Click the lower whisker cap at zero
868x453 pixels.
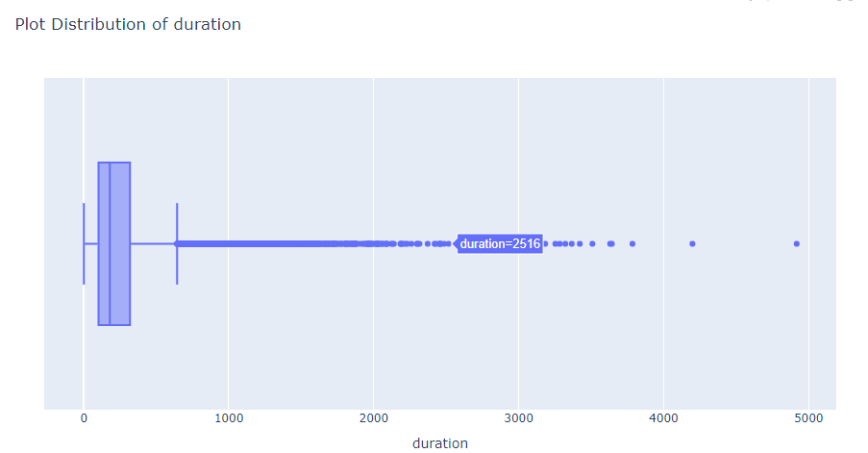coord(84,243)
